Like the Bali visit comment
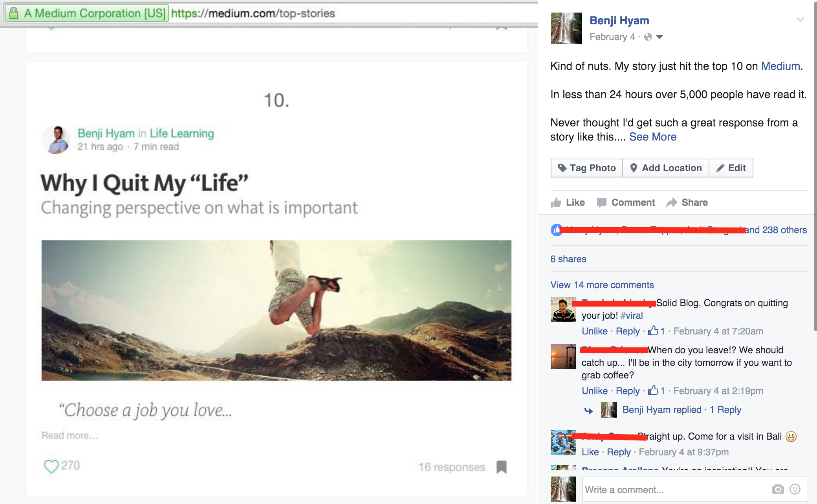The image size is (817, 504). pos(590,452)
